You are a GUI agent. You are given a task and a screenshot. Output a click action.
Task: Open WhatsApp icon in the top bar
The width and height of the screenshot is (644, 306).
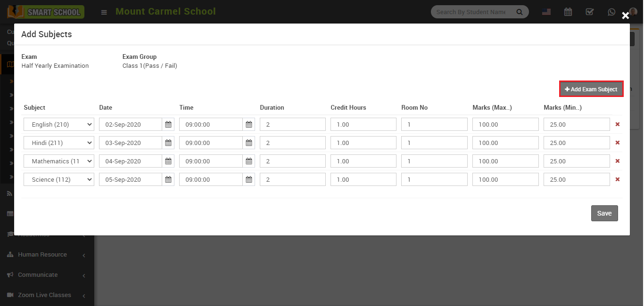tap(611, 11)
